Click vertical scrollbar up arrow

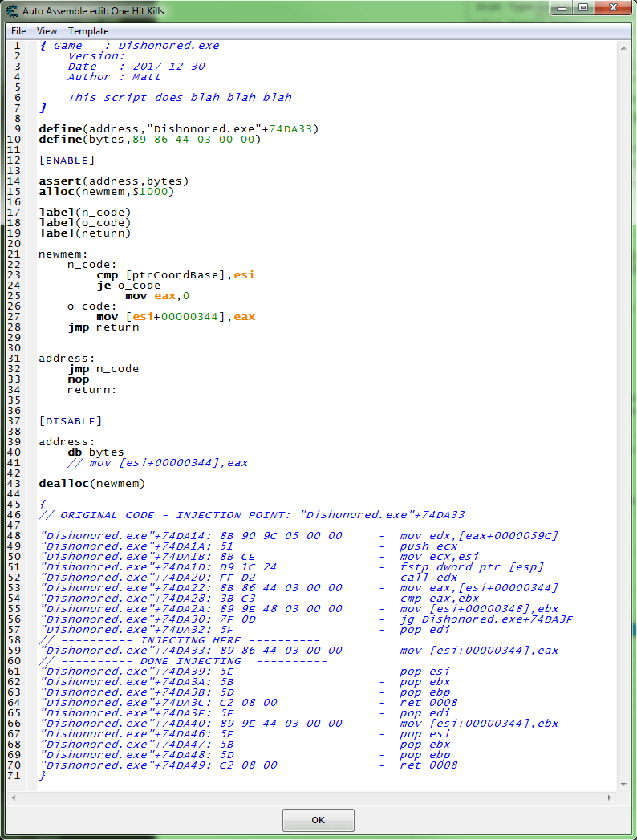[x=623, y=47]
